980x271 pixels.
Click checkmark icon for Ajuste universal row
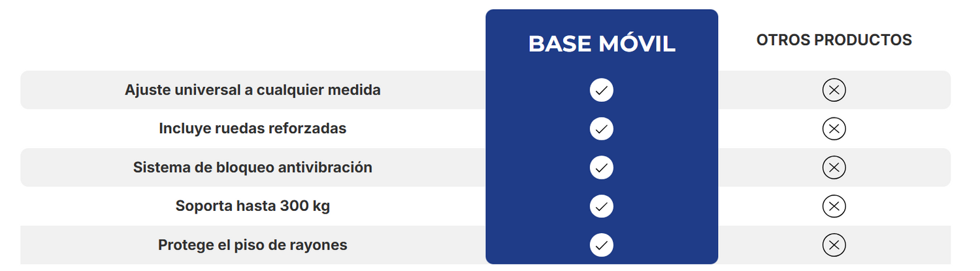pos(601,89)
